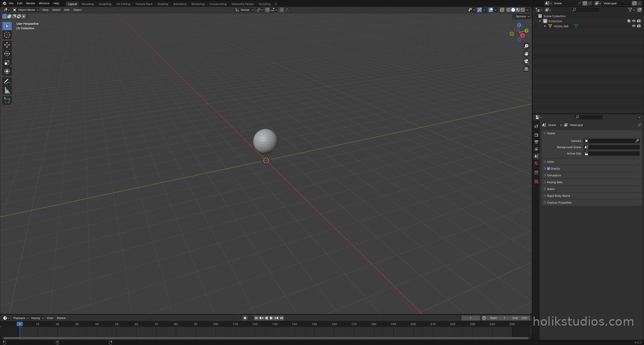
Task: Open the Global transform orientation dropdown
Action: tap(245, 10)
